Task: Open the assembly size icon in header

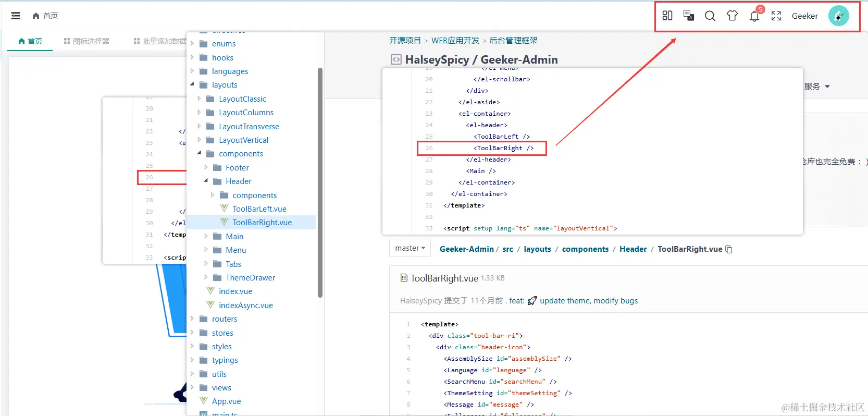Action: pos(667,16)
